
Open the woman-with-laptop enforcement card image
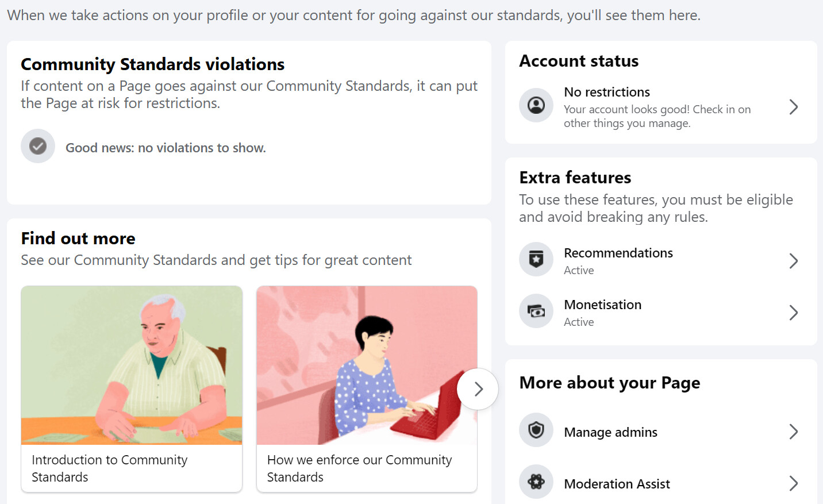367,366
